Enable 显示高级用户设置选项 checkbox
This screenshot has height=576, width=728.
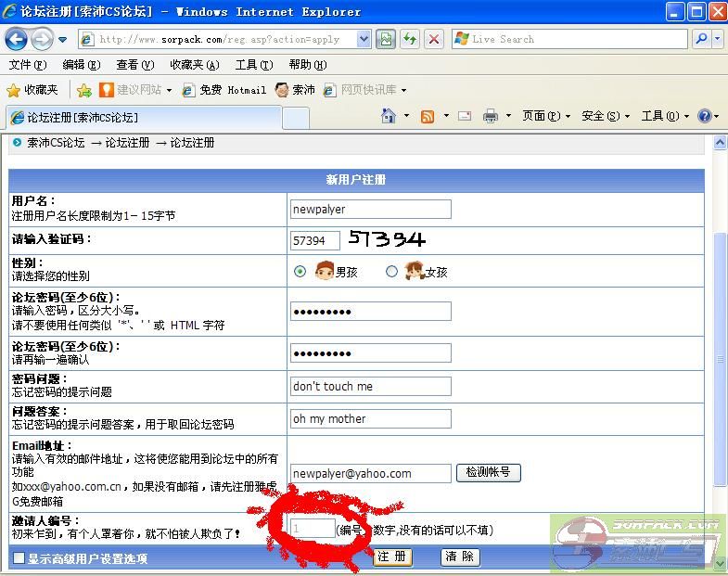click(x=19, y=558)
